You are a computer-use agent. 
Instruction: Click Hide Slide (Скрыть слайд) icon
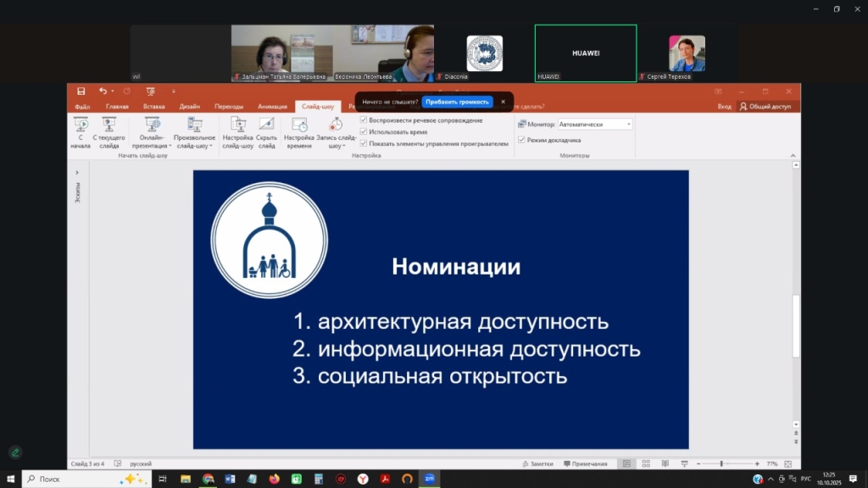click(266, 132)
